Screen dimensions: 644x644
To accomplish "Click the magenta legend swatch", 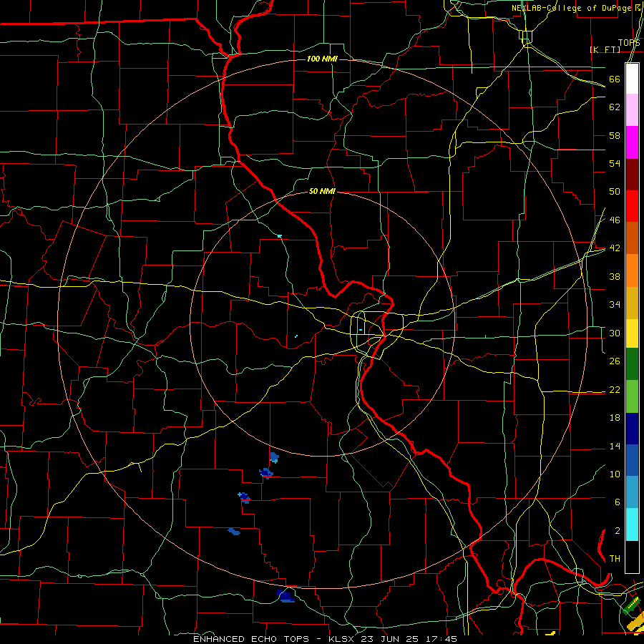I will tap(632, 142).
